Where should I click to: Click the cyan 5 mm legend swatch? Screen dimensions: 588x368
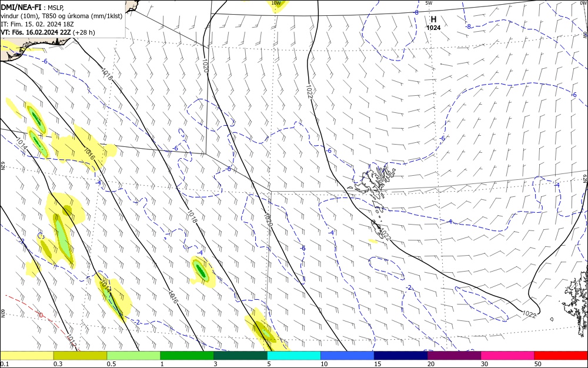pyautogui.click(x=293, y=355)
